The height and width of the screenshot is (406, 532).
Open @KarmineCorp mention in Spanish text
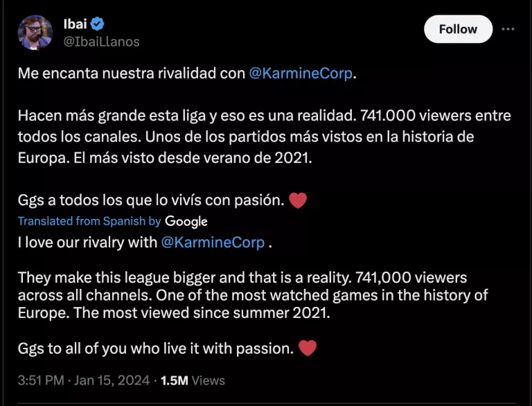[301, 73]
